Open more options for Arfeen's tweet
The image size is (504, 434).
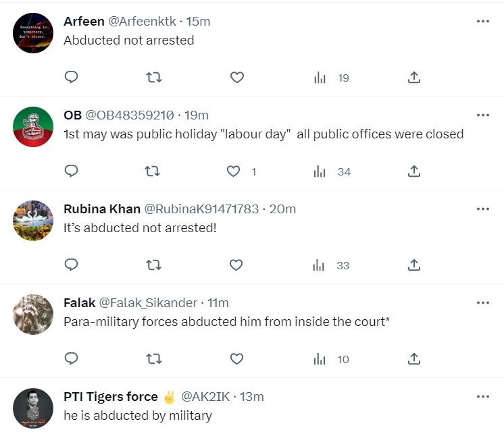pyautogui.click(x=482, y=22)
